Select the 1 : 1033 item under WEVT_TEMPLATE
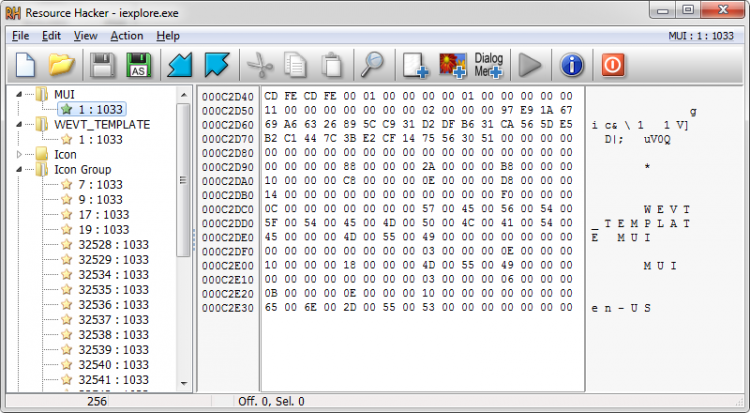 tap(100, 140)
